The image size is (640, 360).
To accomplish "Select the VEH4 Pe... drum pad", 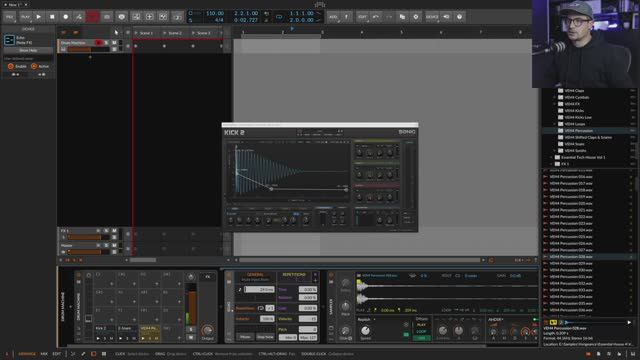I will pos(149,333).
